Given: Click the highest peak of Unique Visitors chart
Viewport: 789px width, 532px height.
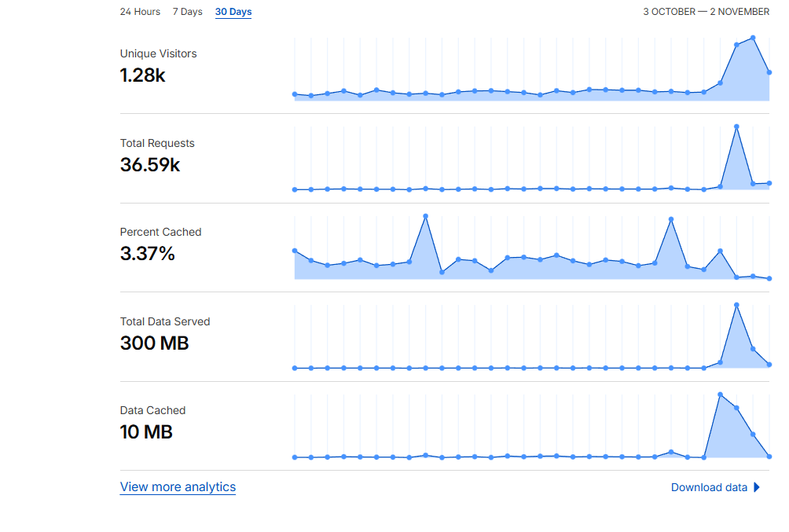Looking at the screenshot, I should 753,37.
